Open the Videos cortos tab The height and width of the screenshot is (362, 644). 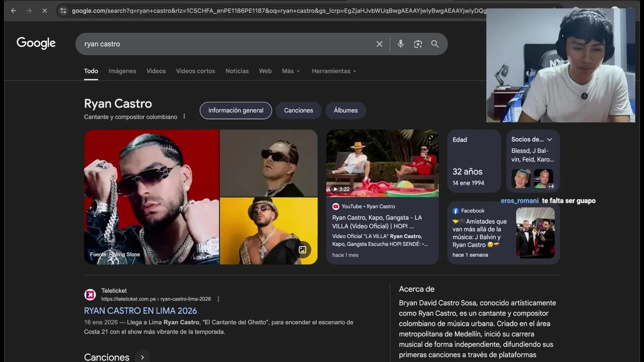coord(196,71)
